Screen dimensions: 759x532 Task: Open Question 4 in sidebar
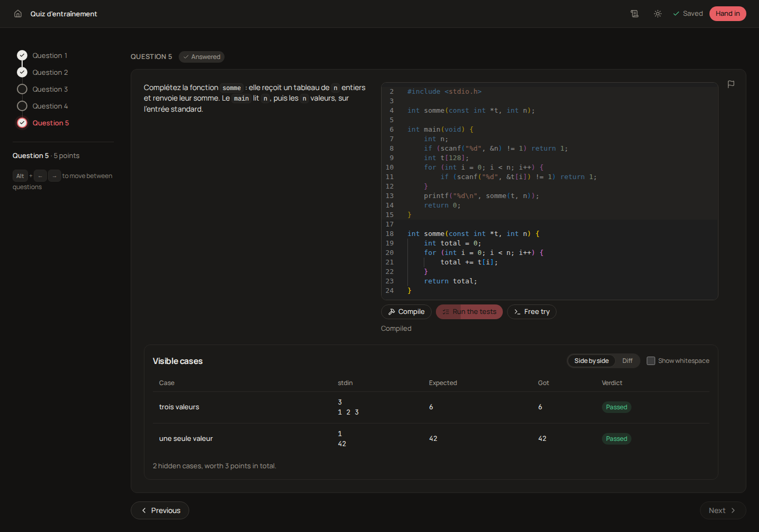pos(50,106)
